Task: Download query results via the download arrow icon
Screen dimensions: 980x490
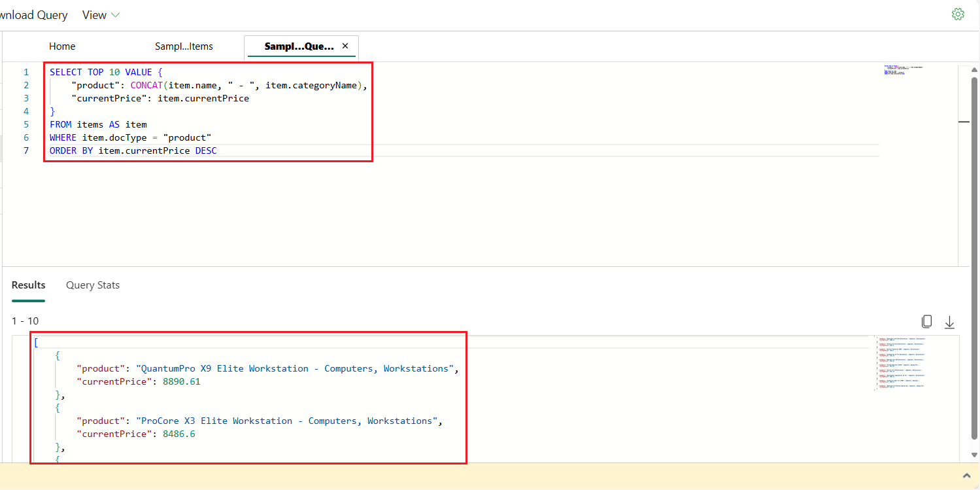Action: pos(949,321)
